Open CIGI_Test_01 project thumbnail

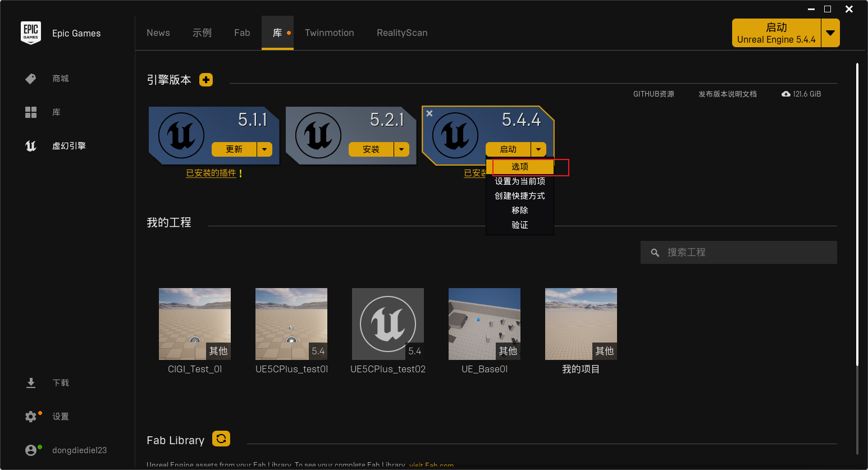pos(195,324)
